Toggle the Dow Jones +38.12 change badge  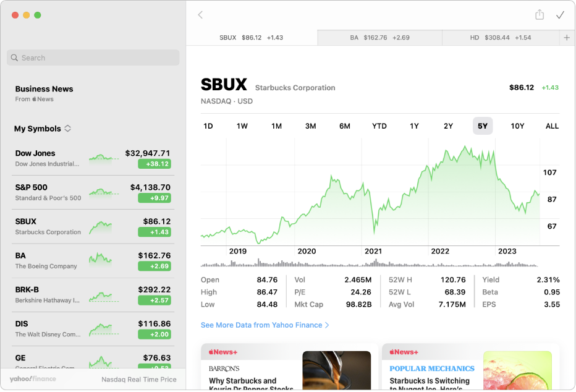click(x=155, y=164)
